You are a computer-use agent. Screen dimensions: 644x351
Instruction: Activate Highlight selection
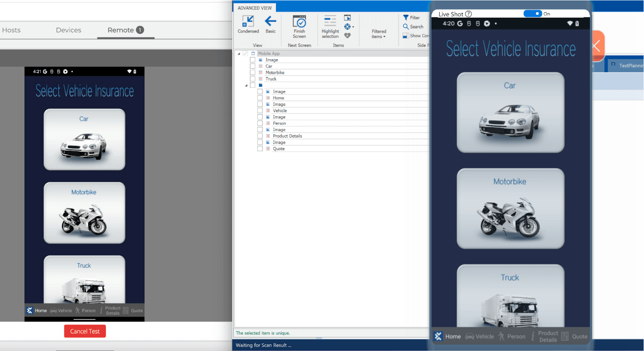330,27
